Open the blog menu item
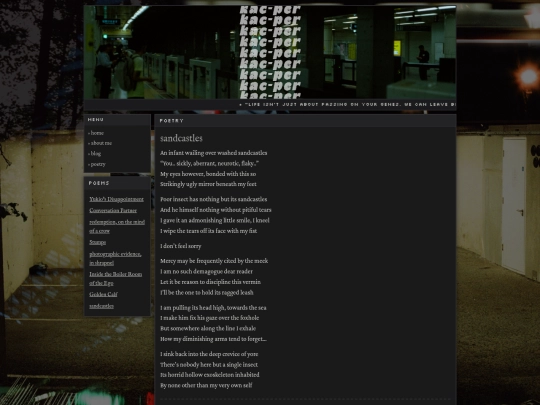Screen dimensions: 540x405 pyautogui.click(x=96, y=154)
